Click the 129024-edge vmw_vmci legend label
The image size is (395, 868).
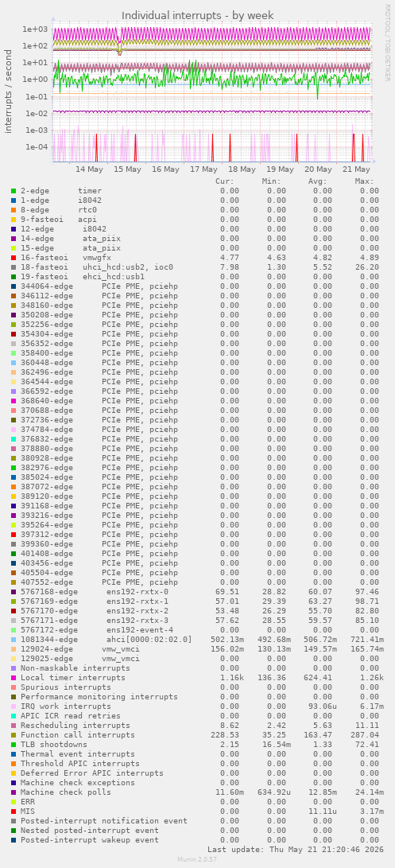80,648
